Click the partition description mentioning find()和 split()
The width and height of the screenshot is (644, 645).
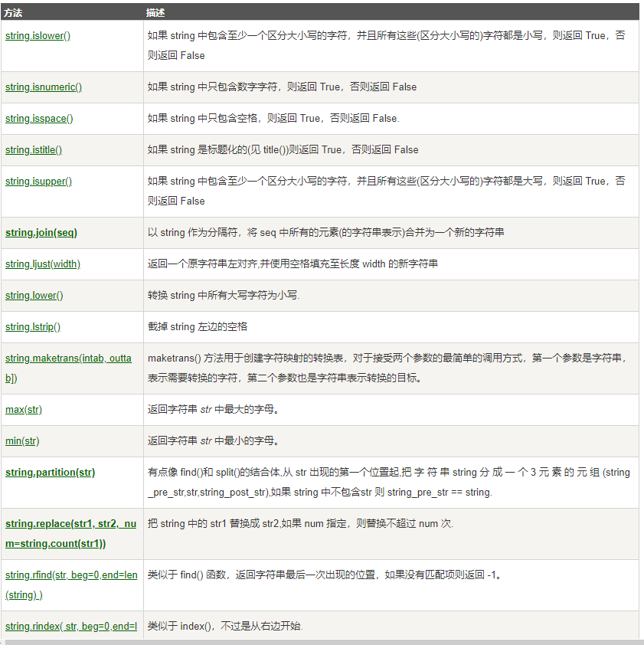coord(389,483)
